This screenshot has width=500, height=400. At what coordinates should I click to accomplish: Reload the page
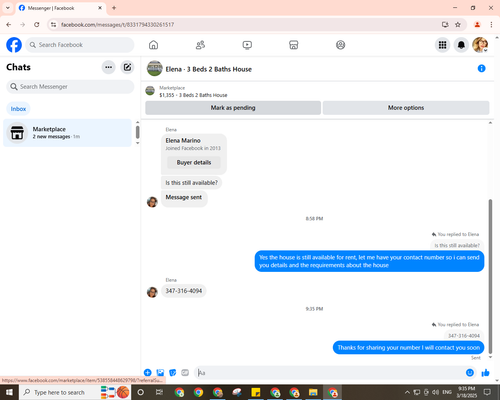point(37,25)
